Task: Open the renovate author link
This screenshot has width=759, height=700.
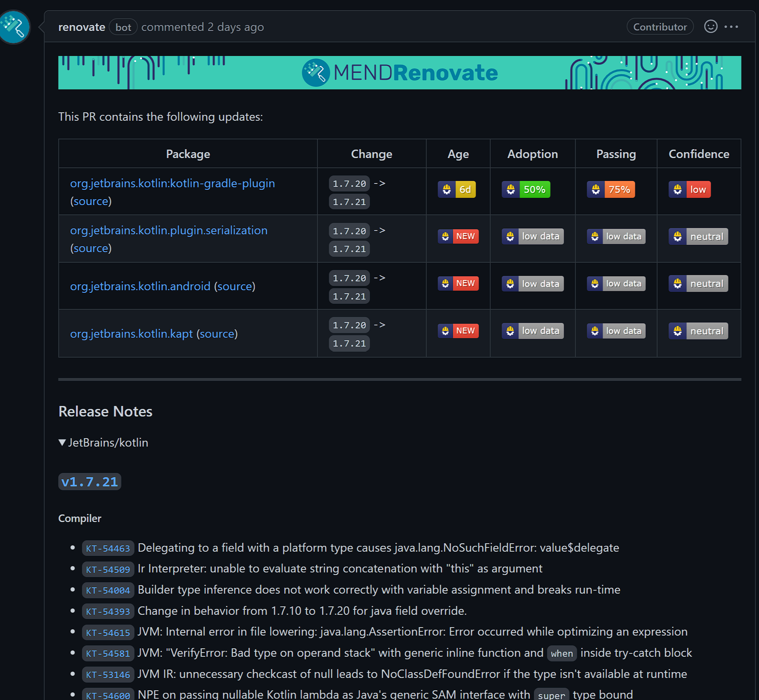Action: (x=82, y=27)
